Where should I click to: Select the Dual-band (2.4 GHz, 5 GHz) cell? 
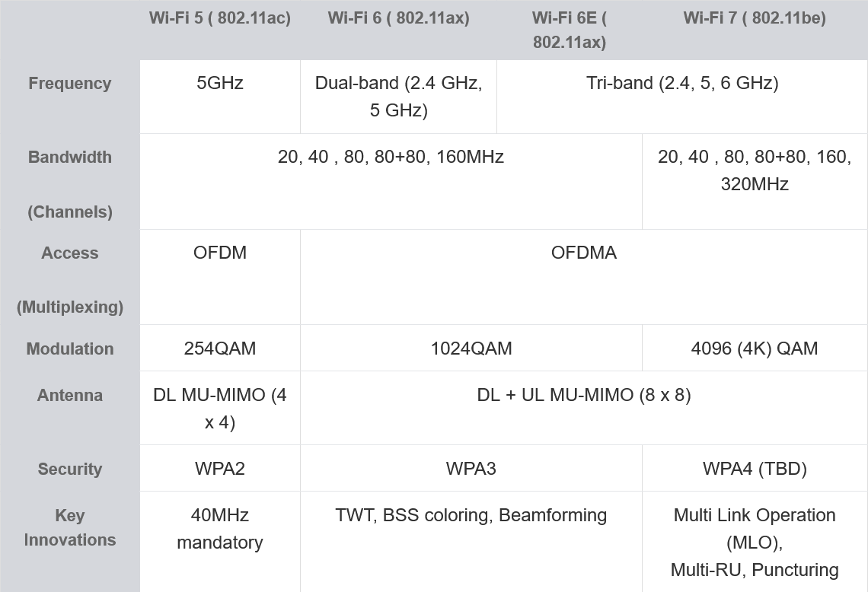[398, 97]
